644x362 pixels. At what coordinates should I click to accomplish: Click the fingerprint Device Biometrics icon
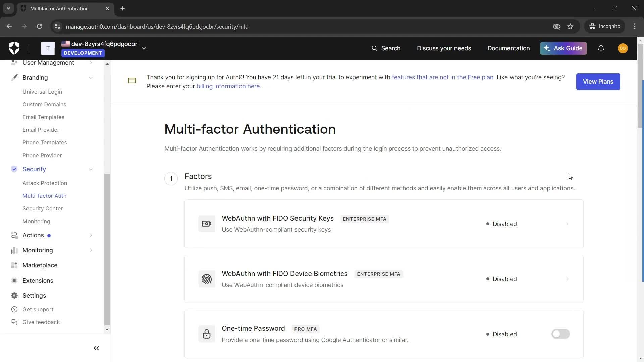206,279
